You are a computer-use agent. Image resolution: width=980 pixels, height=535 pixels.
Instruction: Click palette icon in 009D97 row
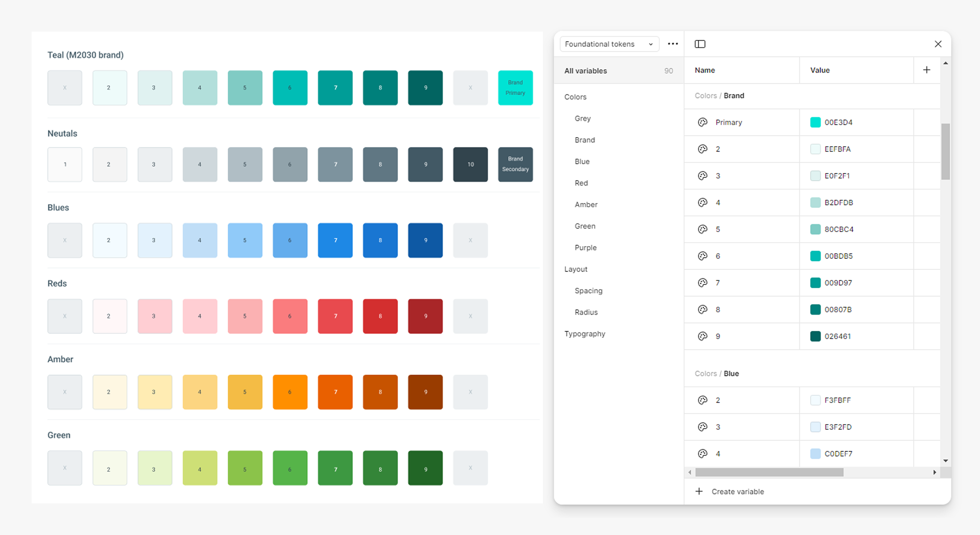pyautogui.click(x=702, y=284)
